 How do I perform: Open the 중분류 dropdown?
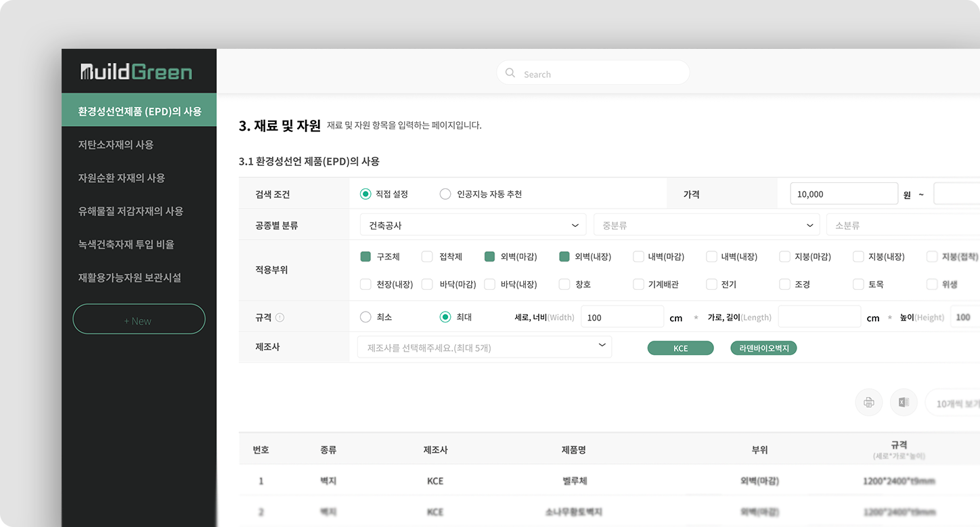[x=706, y=224]
